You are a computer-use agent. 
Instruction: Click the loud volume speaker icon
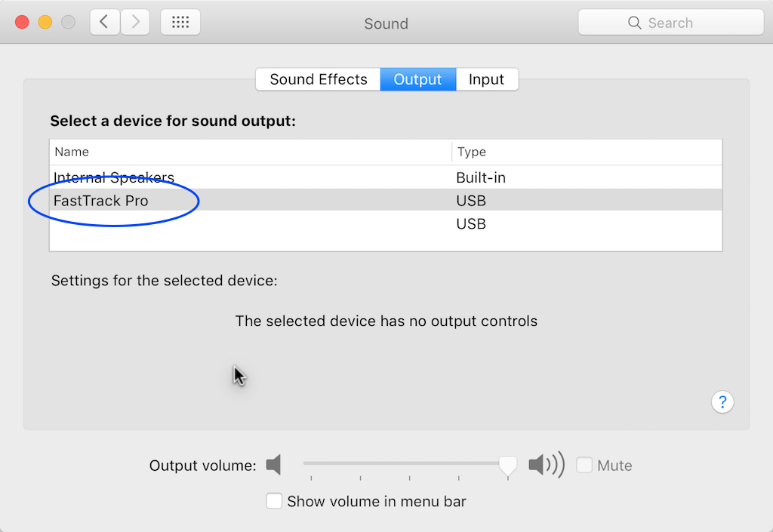tap(547, 465)
